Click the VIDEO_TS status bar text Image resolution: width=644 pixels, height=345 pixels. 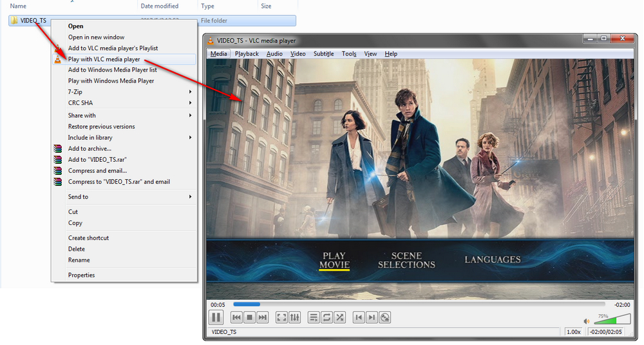[224, 332]
